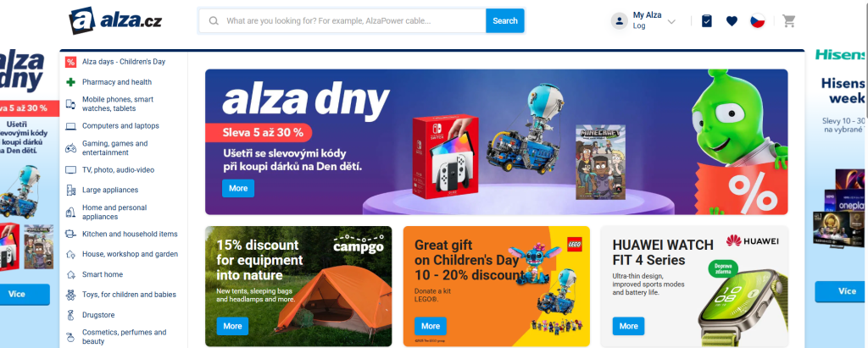Click the blue Search button
This screenshot has height=348, width=868.
pos(505,20)
